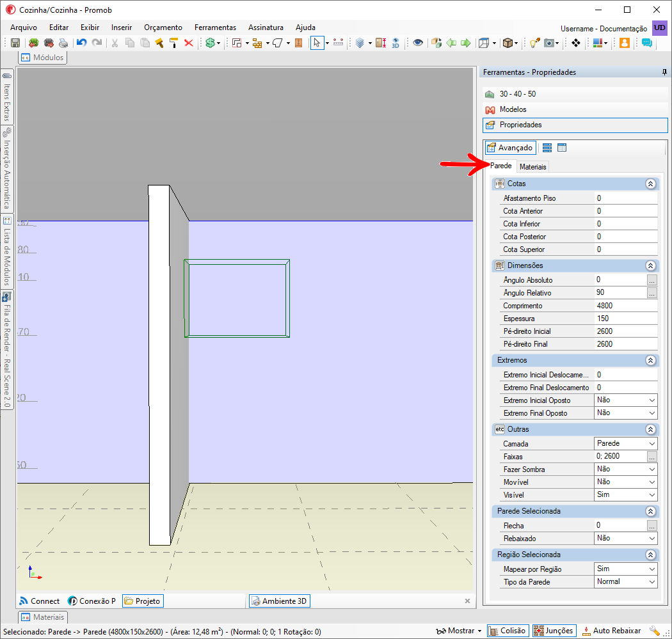Screen dimensions: 672x639
Task: Click the Espessura value field
Action: click(x=626, y=318)
